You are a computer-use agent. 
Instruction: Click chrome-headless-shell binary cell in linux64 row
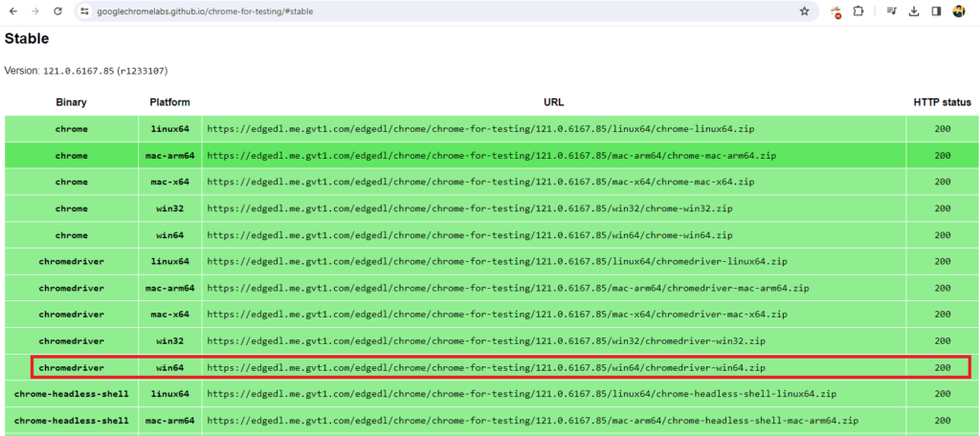point(71,394)
